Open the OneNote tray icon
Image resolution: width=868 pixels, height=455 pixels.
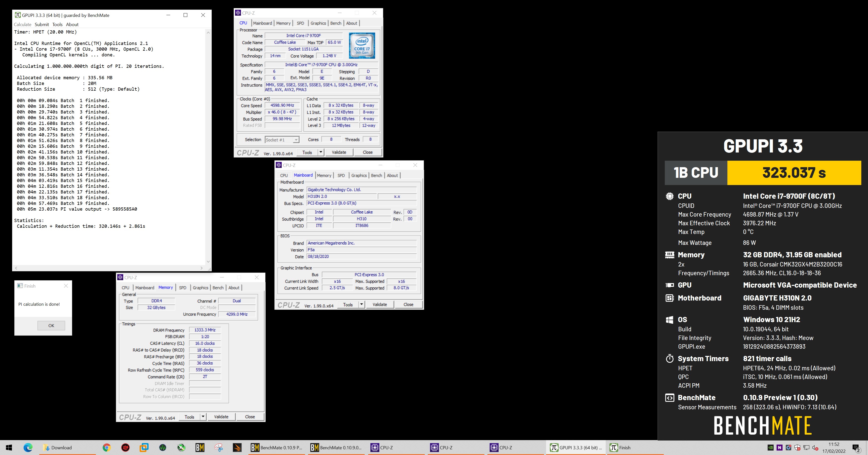tap(779, 448)
